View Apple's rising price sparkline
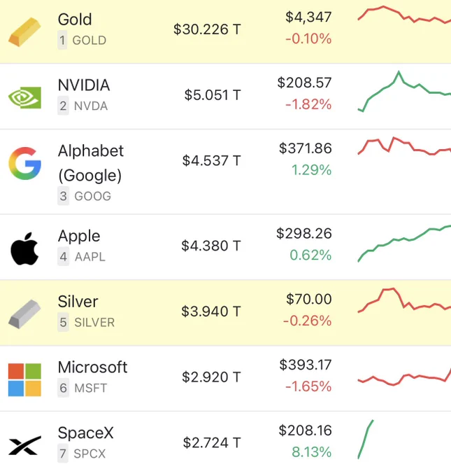Viewport: 451px width, 476px height. (x=404, y=244)
